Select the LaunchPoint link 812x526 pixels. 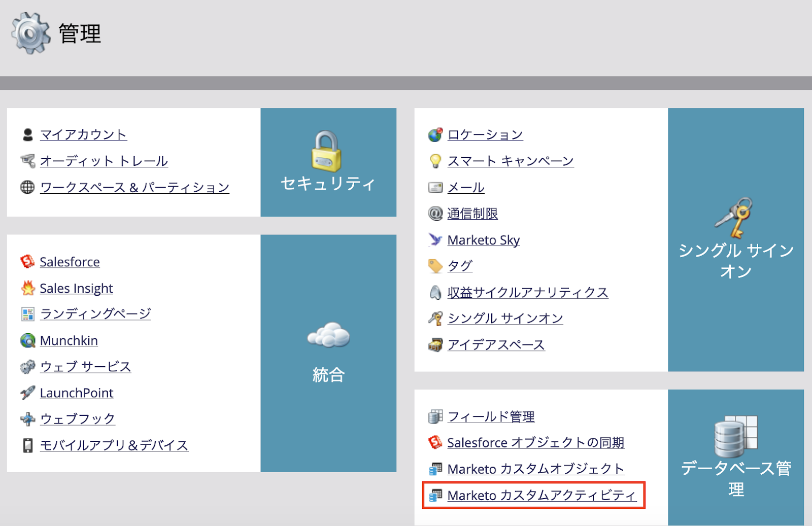pos(76,393)
